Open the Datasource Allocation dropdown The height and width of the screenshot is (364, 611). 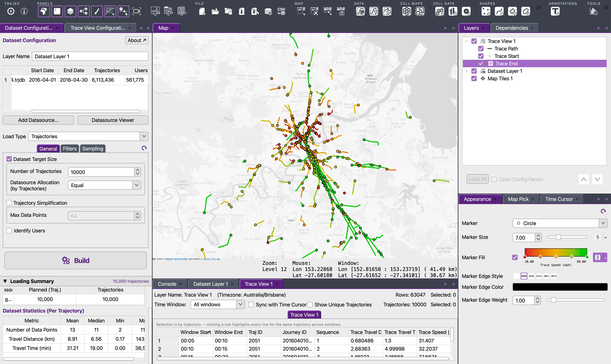pos(136,185)
